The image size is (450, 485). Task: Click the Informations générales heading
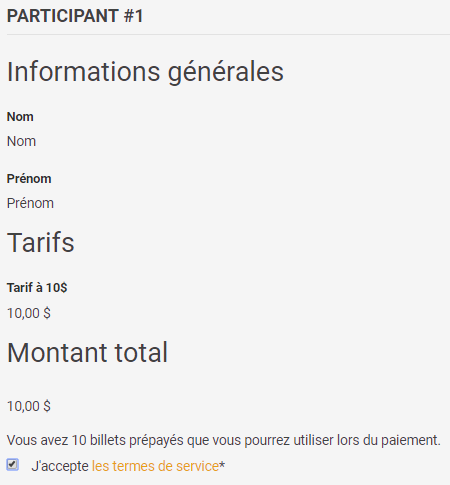tap(145, 72)
